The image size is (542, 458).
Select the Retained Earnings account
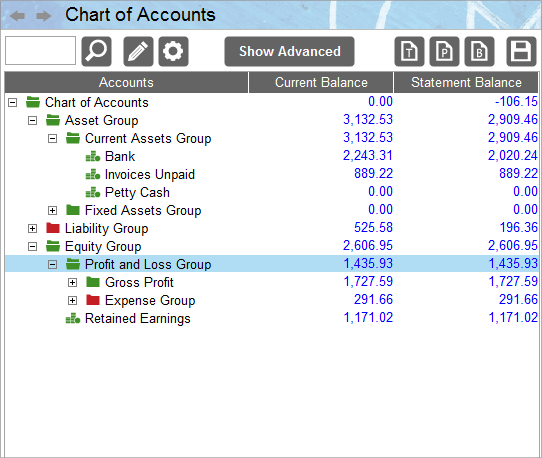(138, 318)
